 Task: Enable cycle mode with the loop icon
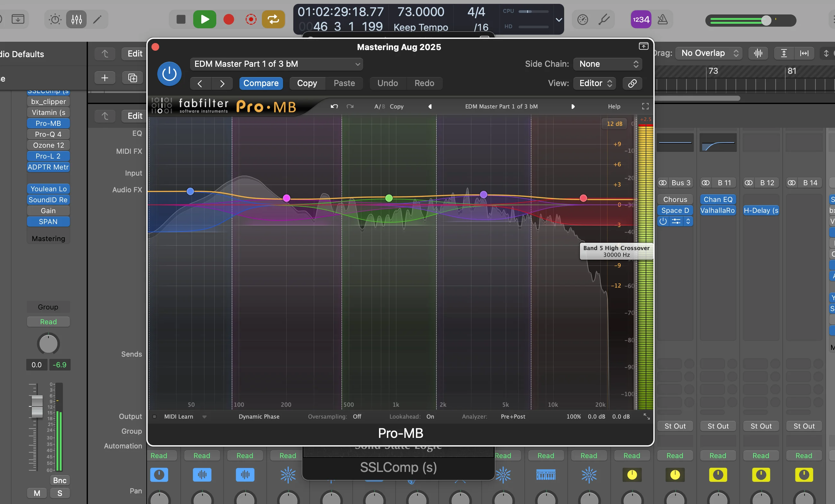tap(273, 19)
